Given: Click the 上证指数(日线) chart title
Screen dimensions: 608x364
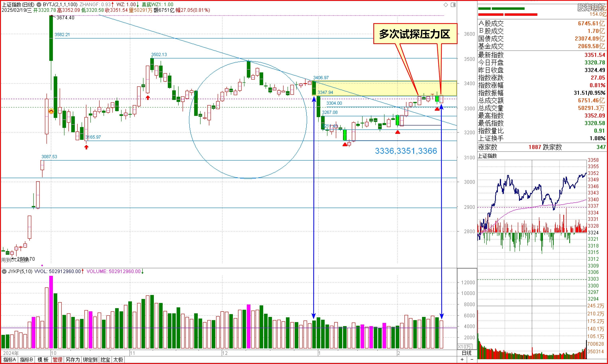Looking at the screenshot, I should (18, 4).
